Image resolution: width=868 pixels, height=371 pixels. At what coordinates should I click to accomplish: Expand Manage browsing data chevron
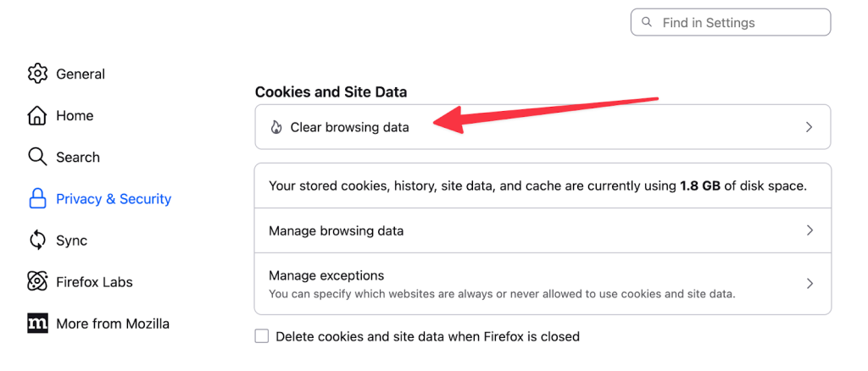(809, 230)
